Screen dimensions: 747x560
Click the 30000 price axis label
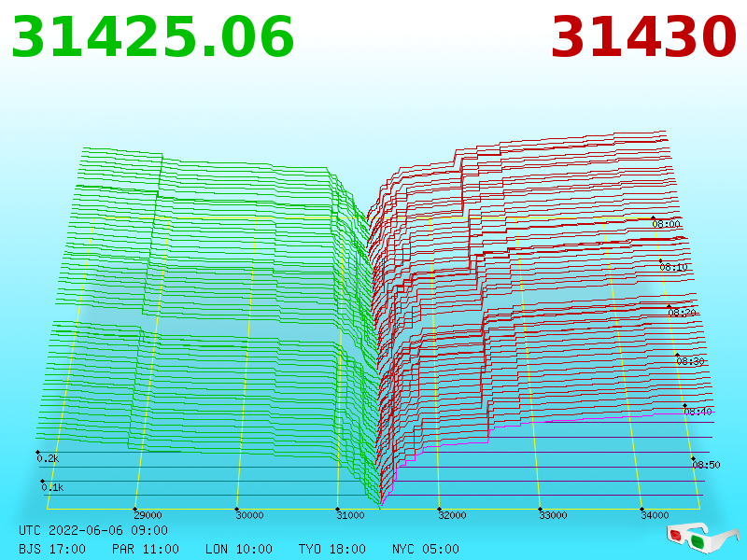249,515
